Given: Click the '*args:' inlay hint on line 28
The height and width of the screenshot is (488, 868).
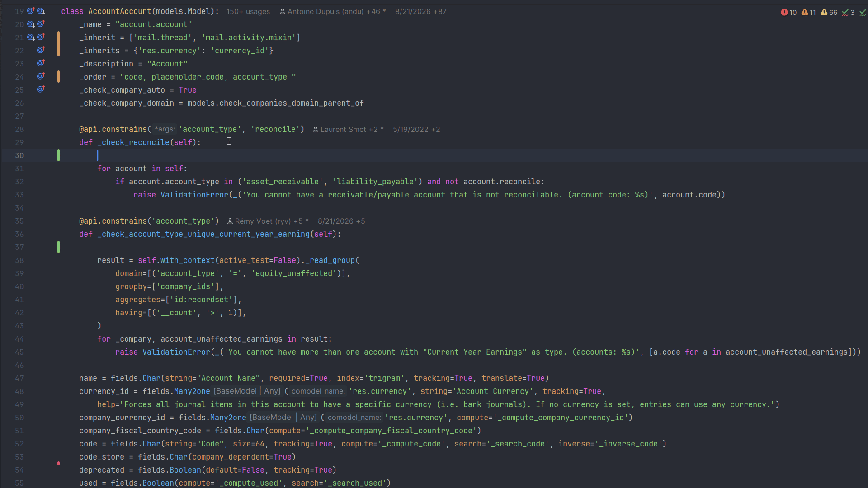Looking at the screenshot, I should [165, 129].
